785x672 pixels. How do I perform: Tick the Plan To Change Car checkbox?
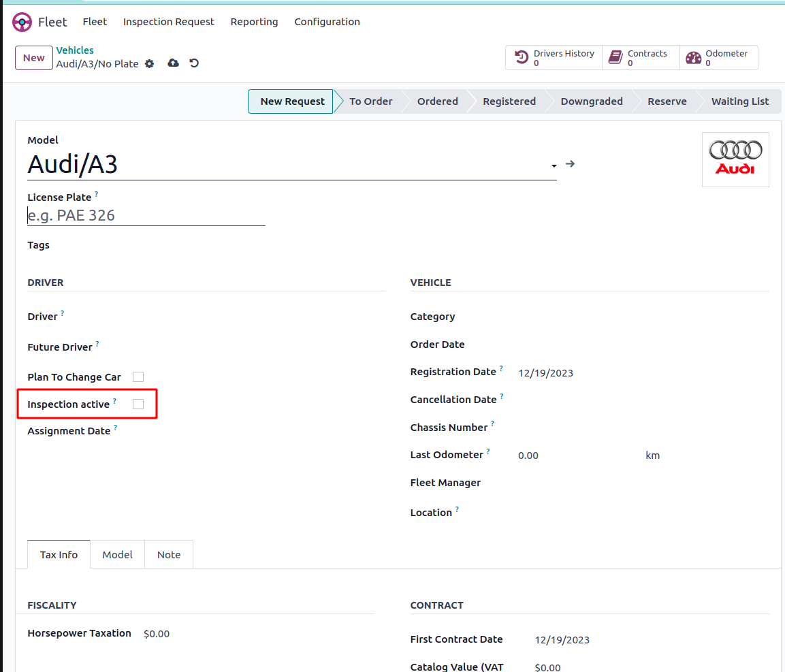(138, 377)
